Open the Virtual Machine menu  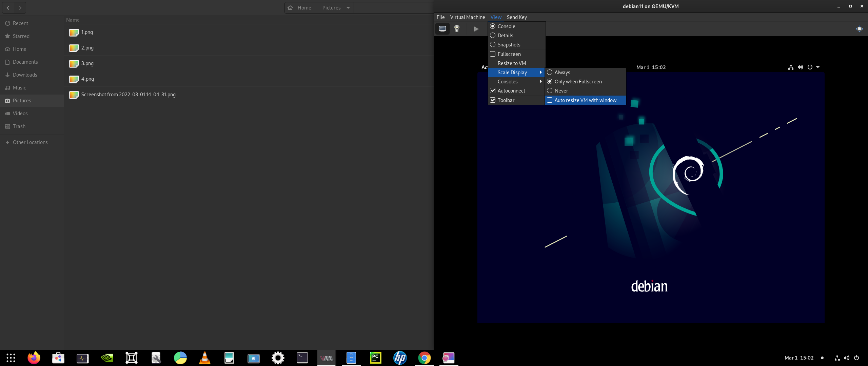tap(467, 17)
